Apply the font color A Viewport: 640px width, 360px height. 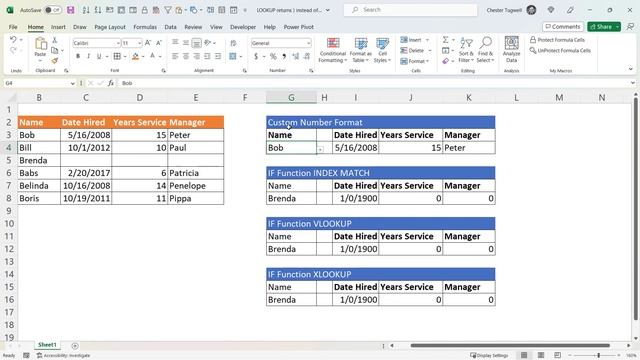click(x=153, y=56)
